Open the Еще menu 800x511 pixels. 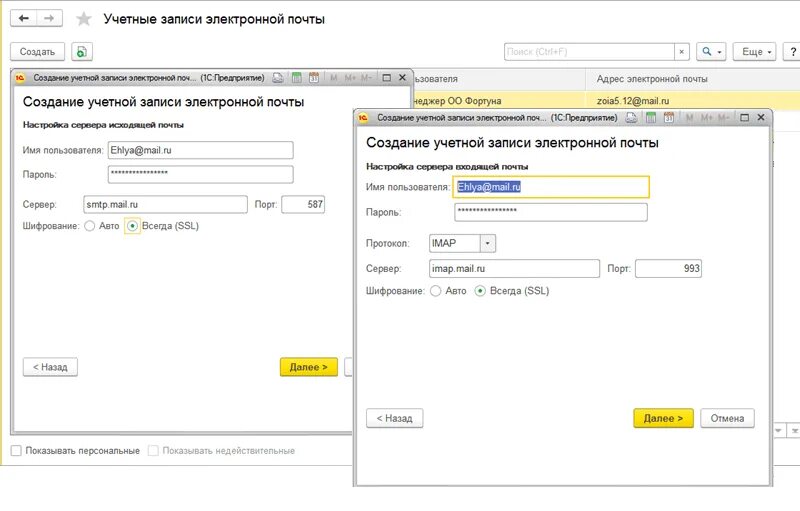(754, 52)
